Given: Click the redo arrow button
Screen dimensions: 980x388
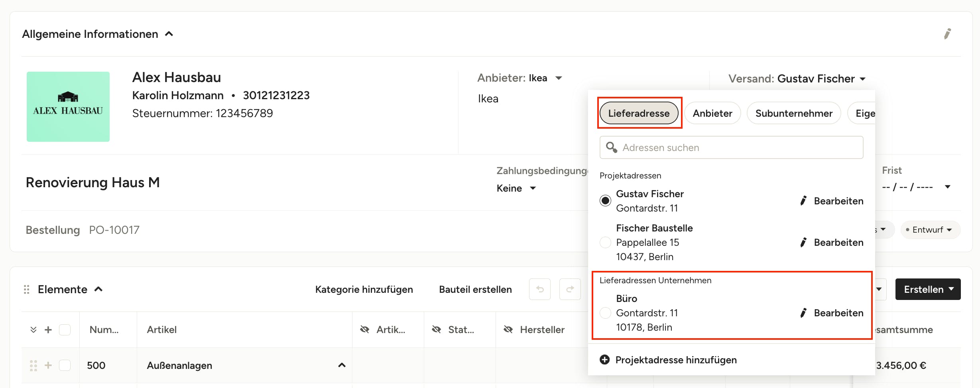Looking at the screenshot, I should (x=570, y=289).
